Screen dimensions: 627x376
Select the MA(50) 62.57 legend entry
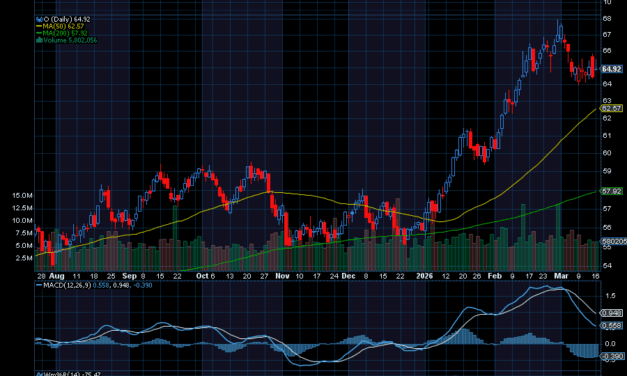click(63, 26)
